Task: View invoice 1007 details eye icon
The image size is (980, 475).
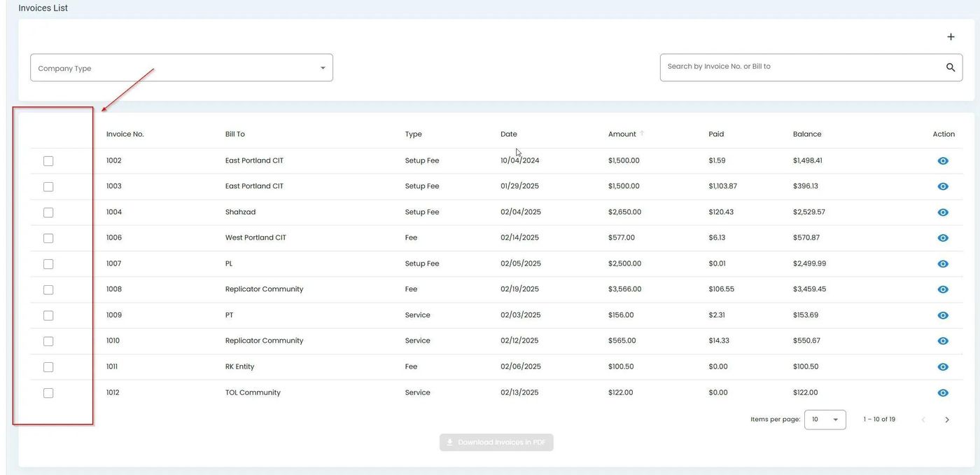Action: point(943,264)
